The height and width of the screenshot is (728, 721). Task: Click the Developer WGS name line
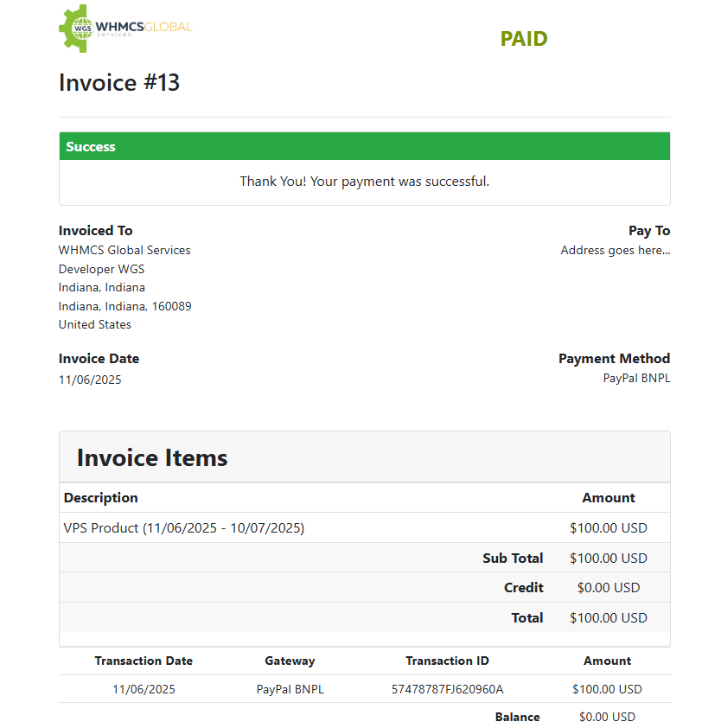(101, 269)
